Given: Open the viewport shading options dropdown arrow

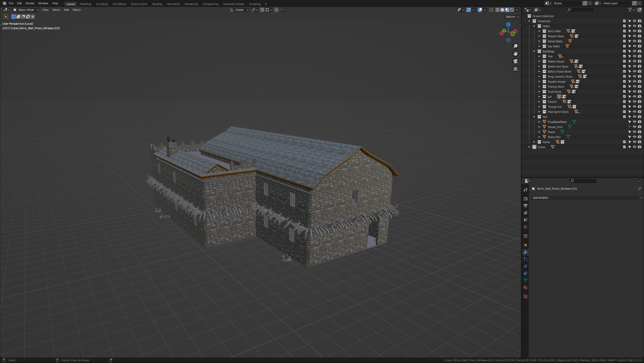Looking at the screenshot, I should [517, 10].
